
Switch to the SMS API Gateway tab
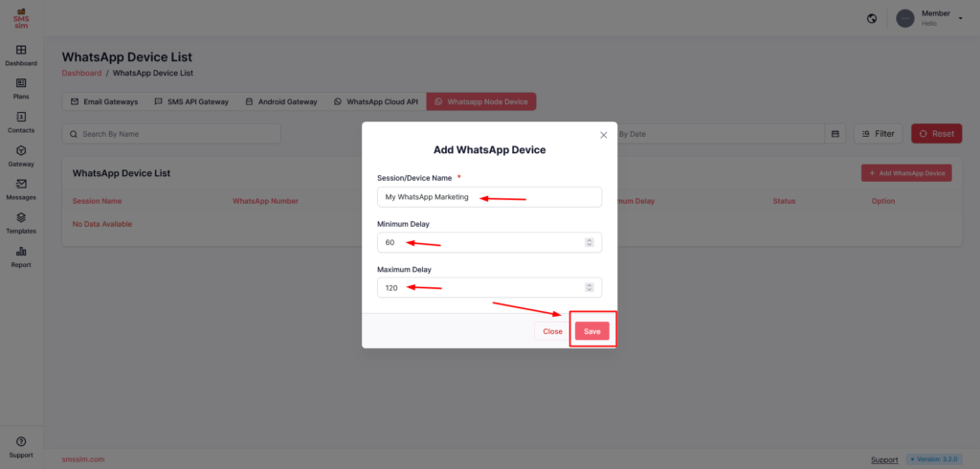click(x=191, y=101)
